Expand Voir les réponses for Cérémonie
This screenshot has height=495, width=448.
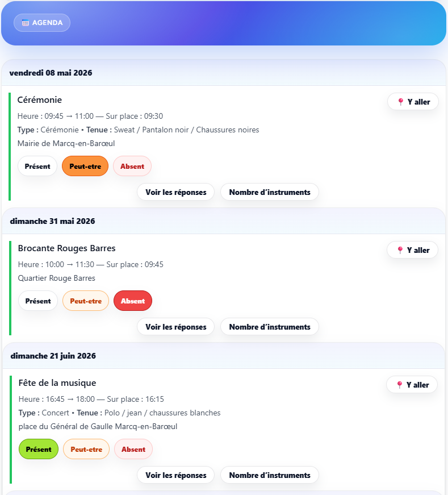coord(176,192)
